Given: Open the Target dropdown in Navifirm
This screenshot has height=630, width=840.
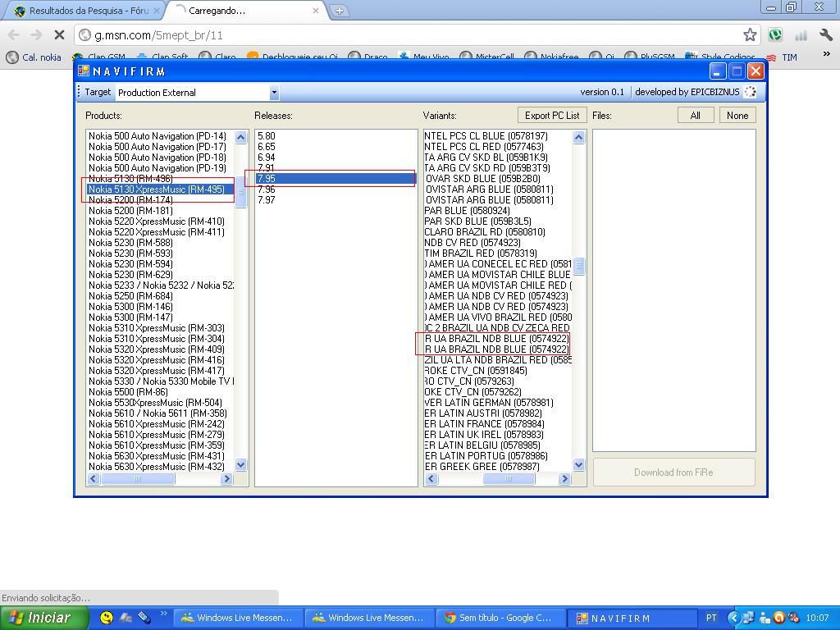Looking at the screenshot, I should point(274,92).
